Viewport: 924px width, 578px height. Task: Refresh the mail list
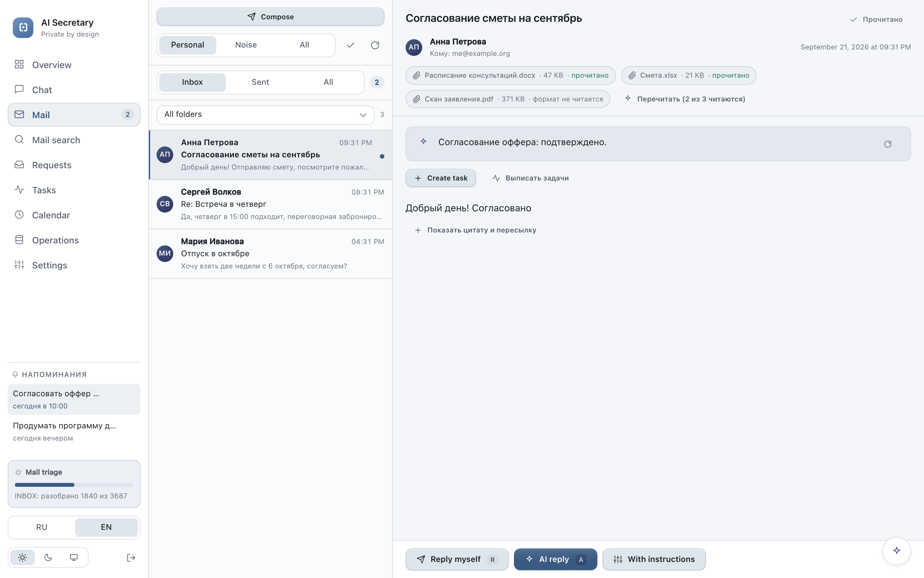click(x=375, y=45)
